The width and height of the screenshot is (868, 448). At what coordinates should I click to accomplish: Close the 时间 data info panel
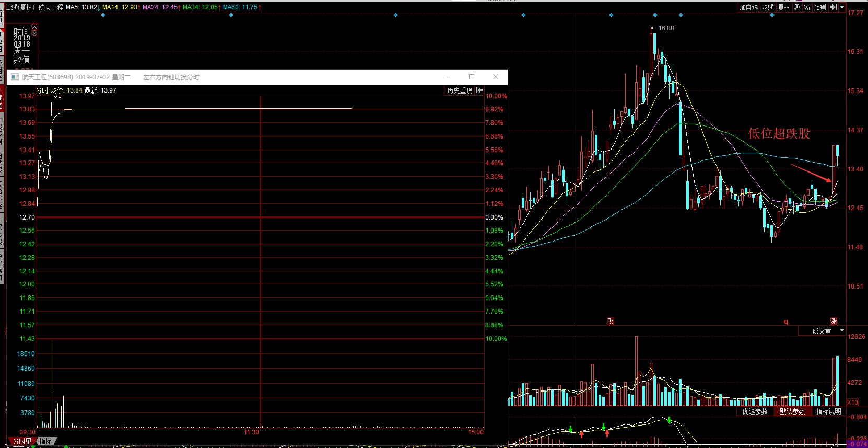click(x=34, y=27)
